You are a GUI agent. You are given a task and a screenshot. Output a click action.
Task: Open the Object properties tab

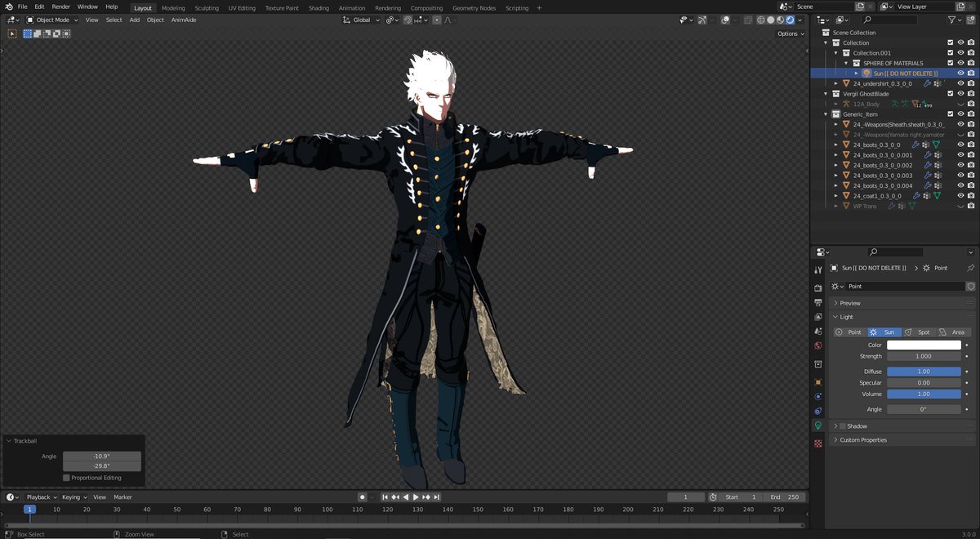click(817, 381)
